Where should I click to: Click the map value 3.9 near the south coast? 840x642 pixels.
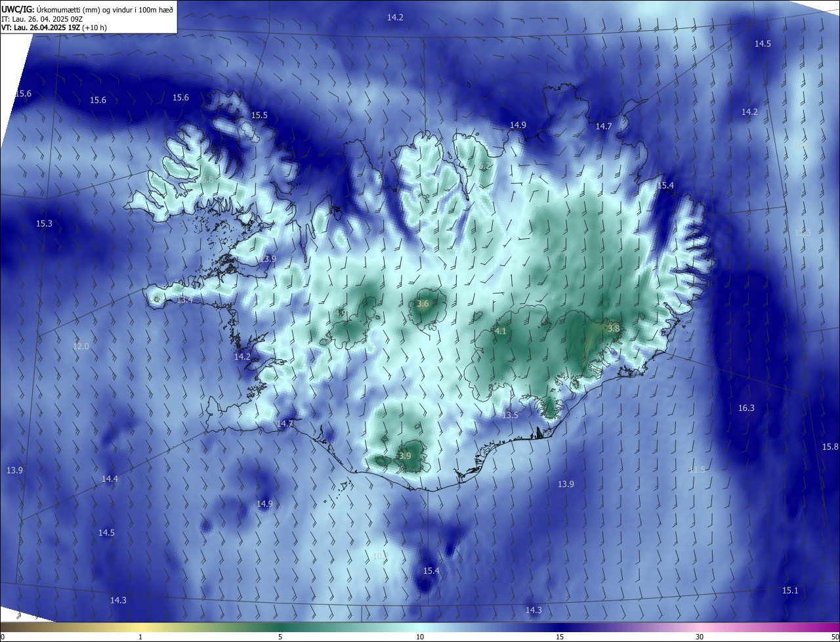[404, 456]
